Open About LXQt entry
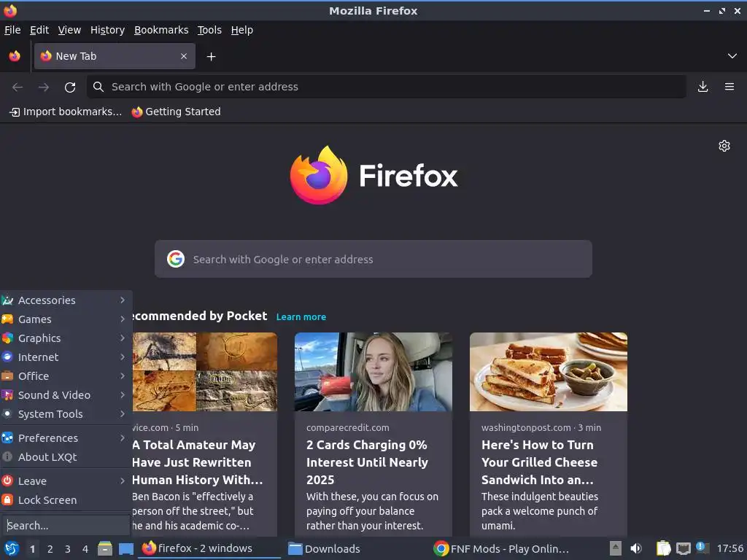Screen dimensions: 747x560 (x=65, y=457)
